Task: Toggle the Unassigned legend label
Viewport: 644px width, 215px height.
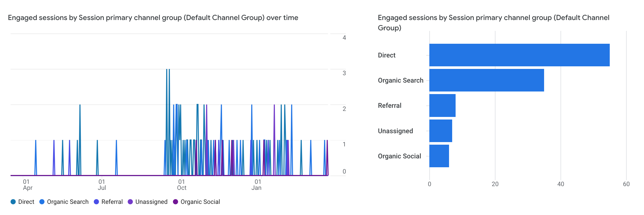Action: tap(151, 202)
